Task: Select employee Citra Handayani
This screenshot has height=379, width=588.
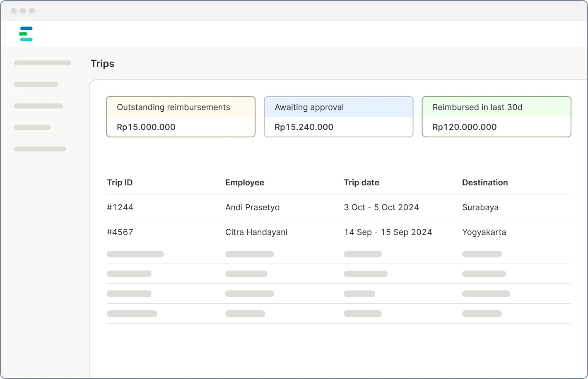Action: pyautogui.click(x=256, y=232)
